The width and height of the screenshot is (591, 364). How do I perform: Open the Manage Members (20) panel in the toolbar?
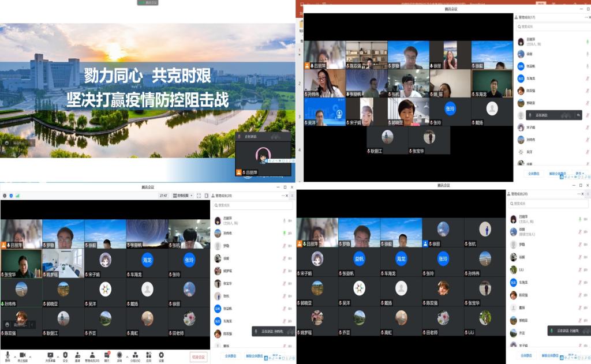[x=92, y=355]
